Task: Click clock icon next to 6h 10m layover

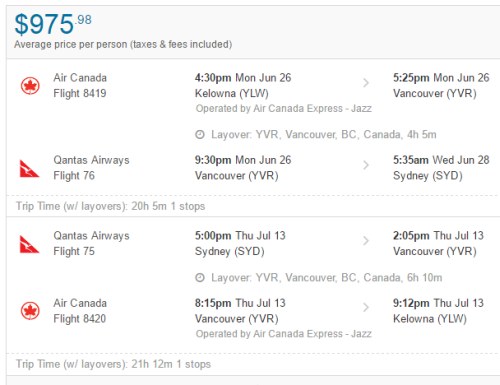Action: [200, 278]
